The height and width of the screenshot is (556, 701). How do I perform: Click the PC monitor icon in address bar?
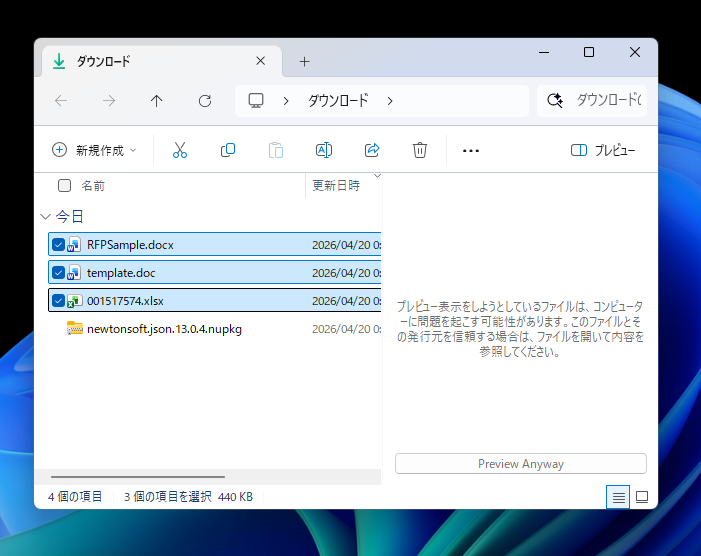pos(256,101)
